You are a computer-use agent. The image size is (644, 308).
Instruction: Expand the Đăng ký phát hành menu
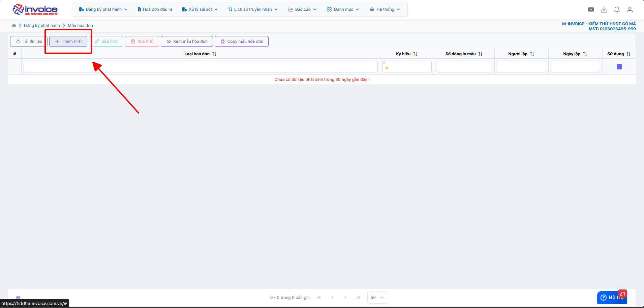[x=103, y=9]
